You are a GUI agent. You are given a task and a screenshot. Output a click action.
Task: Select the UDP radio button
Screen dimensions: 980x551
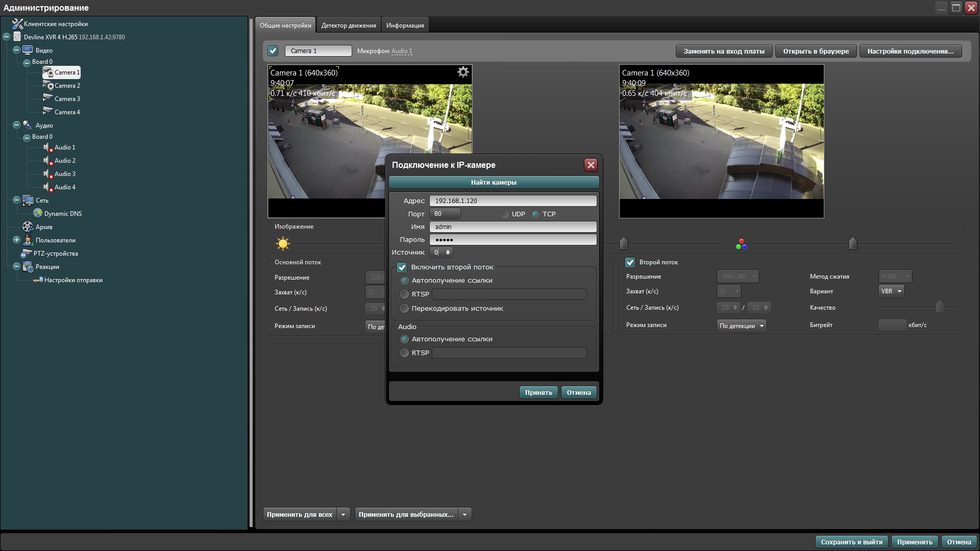click(504, 214)
